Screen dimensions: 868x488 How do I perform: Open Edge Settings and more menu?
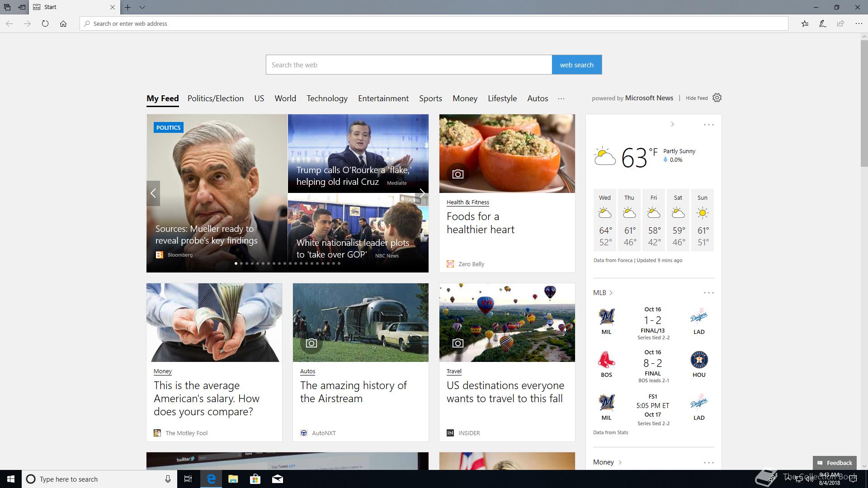(x=859, y=23)
